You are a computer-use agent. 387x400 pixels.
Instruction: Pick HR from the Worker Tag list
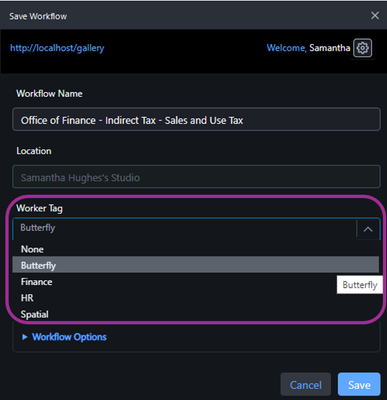(196, 298)
